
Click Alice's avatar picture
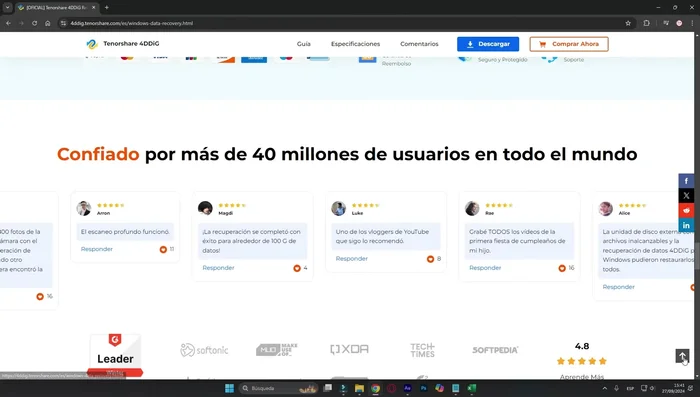click(x=606, y=208)
